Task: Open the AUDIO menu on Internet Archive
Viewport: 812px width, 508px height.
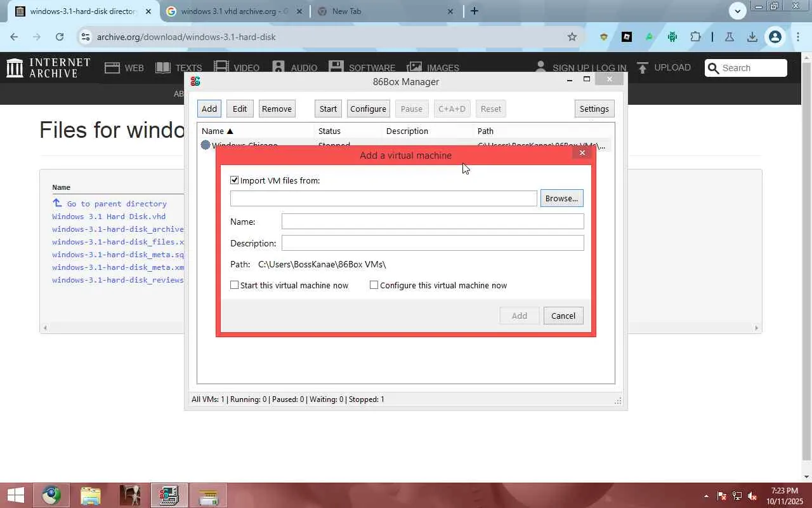Action: pos(294,67)
